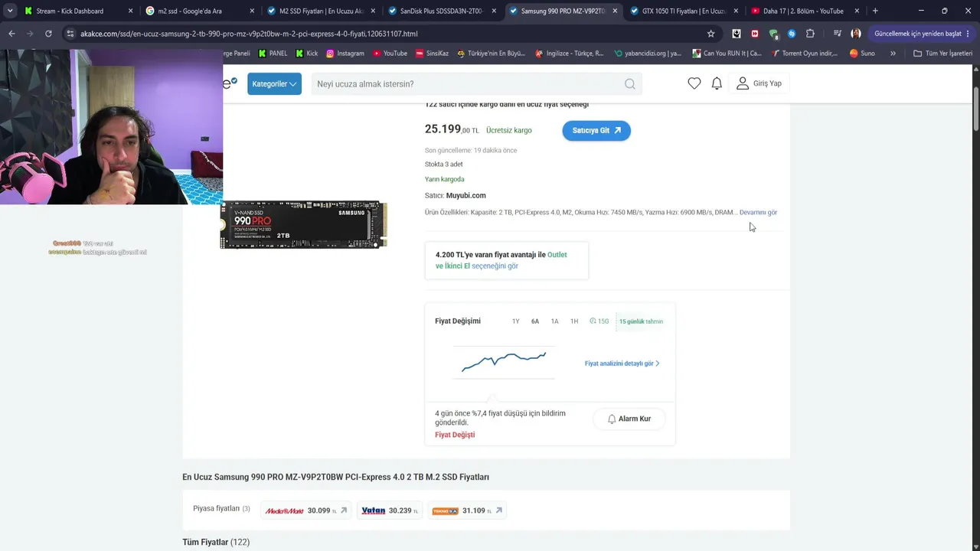Click the 15 günlük tahmin forecast label
Image resolution: width=980 pixels, height=551 pixels.
click(642, 321)
